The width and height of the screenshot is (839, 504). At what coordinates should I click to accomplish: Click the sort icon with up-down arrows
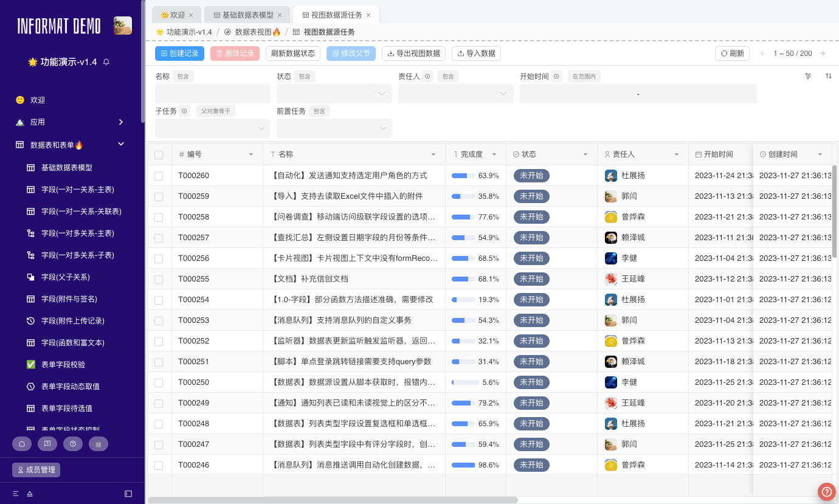pyautogui.click(x=828, y=76)
